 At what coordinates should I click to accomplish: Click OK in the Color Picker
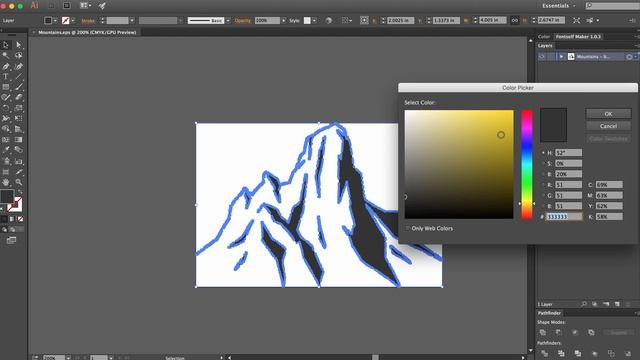[608, 114]
